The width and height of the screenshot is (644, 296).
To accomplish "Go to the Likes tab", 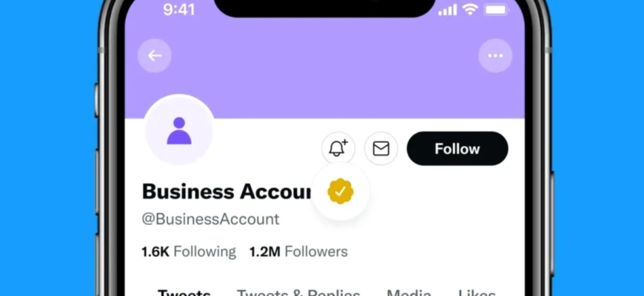I will (x=476, y=292).
